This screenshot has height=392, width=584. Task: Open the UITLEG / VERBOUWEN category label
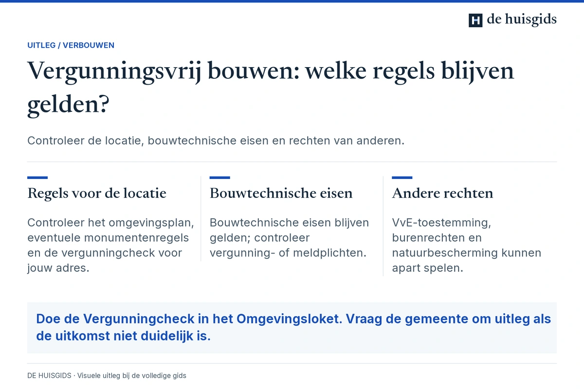pos(71,45)
